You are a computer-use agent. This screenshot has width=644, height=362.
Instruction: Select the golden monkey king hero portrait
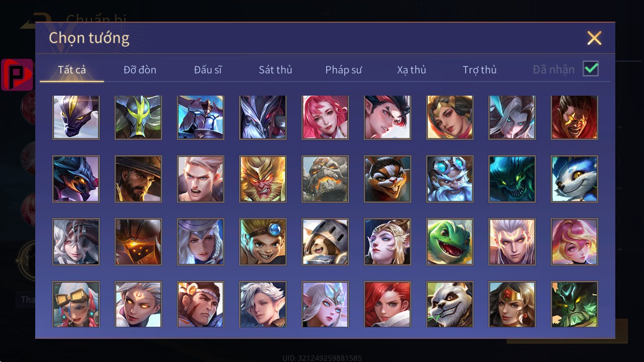coord(263,179)
